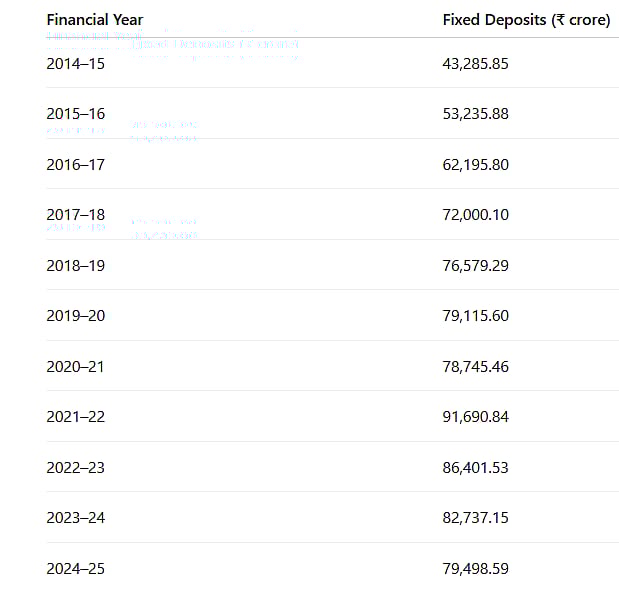The height and width of the screenshot is (602, 619).
Task: Click the 72,000.10 deposit value
Action: pyautogui.click(x=475, y=215)
